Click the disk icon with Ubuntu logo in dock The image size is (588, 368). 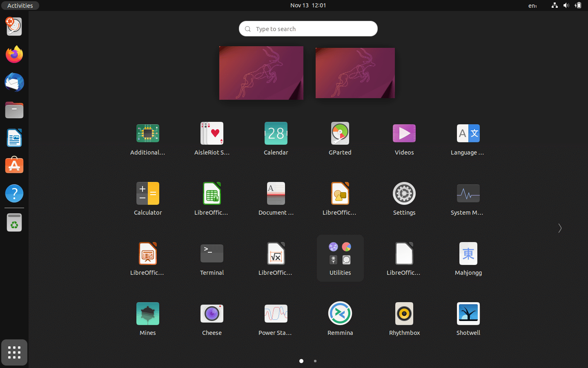(14, 27)
